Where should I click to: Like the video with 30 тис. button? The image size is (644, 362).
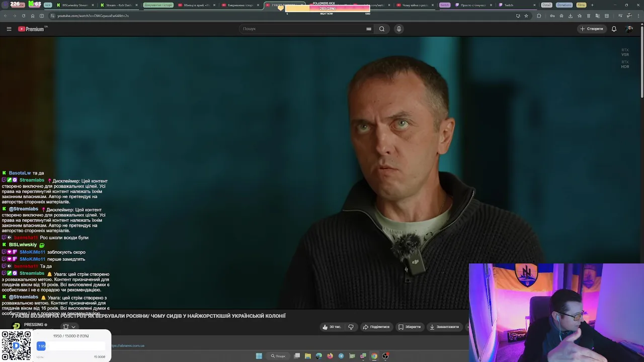click(332, 327)
